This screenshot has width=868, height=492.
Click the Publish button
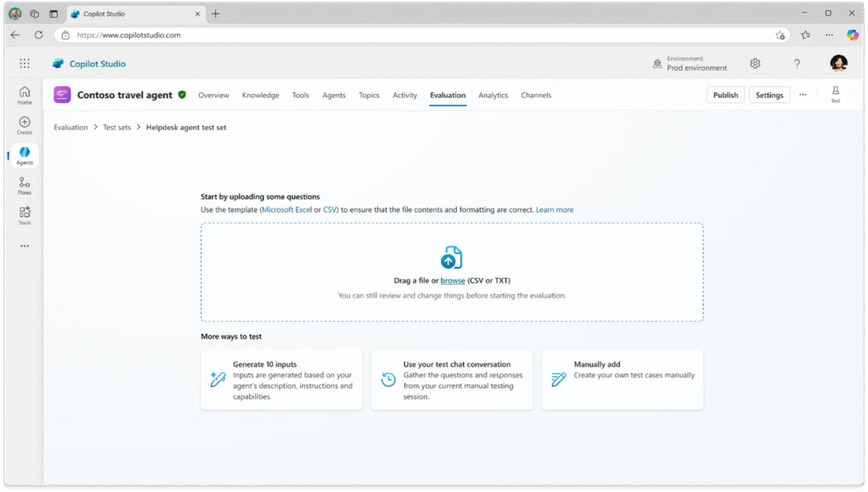coord(726,94)
